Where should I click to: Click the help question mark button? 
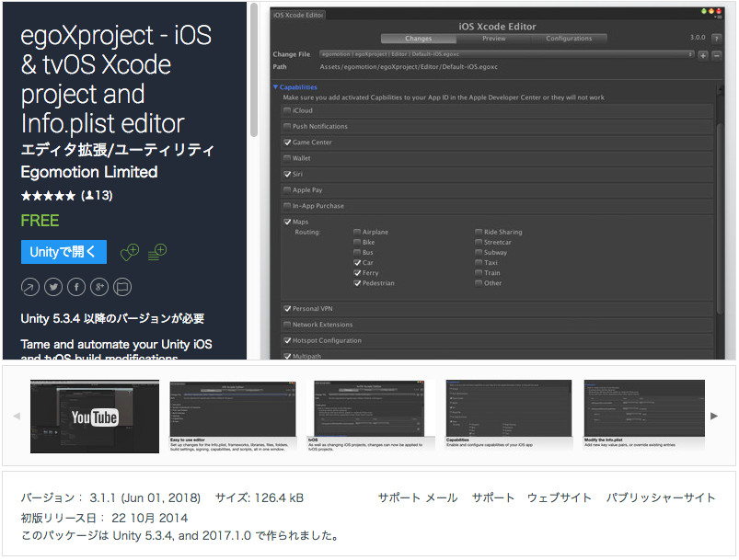click(x=716, y=38)
